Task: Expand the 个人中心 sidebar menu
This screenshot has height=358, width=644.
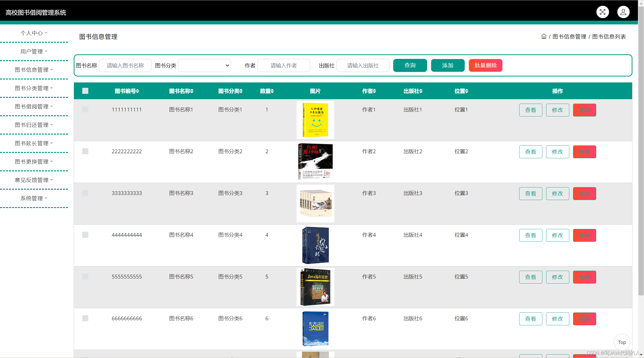Action: pyautogui.click(x=34, y=33)
